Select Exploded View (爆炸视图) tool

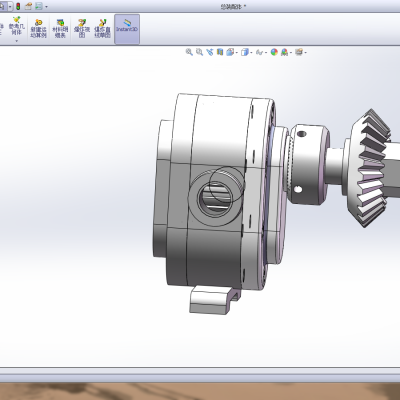click(x=82, y=29)
